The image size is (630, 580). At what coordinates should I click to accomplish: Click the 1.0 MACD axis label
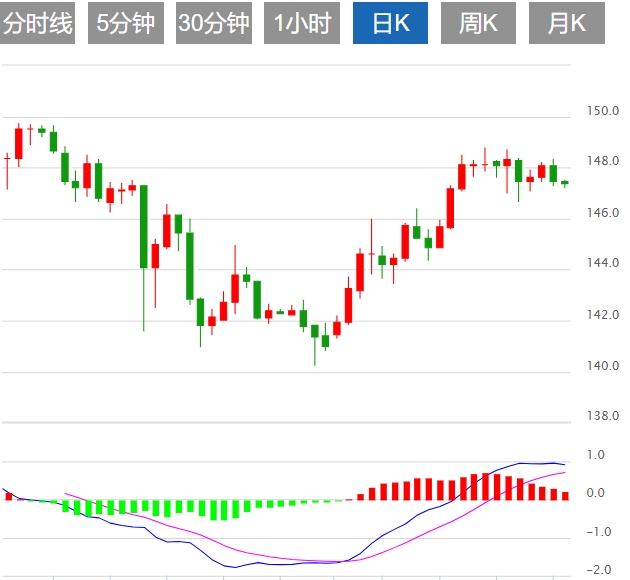coord(595,455)
